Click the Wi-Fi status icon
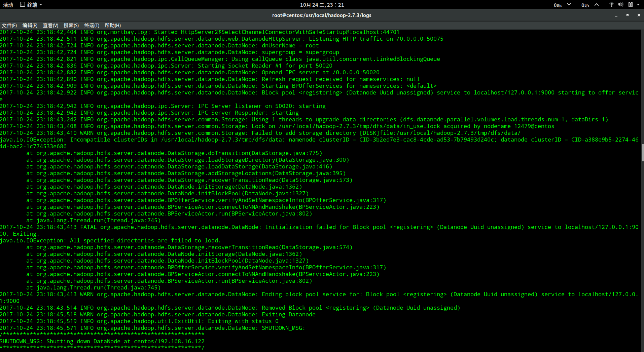The width and height of the screenshot is (644, 352). click(611, 4)
